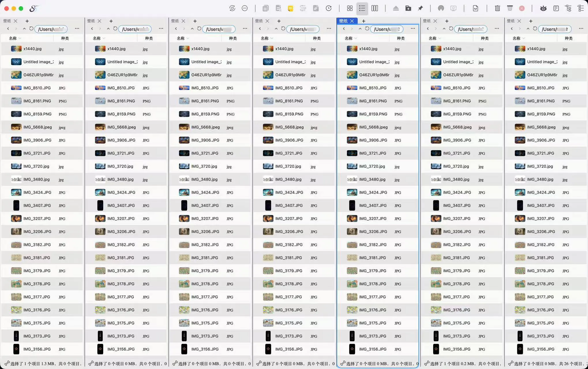Open the ellipsis menu in leftmost pane
The width and height of the screenshot is (588, 369).
click(x=77, y=29)
